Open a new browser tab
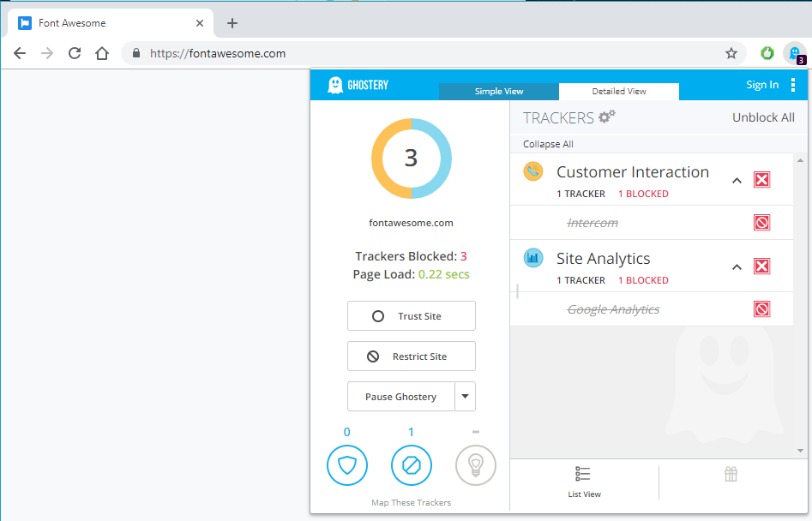 [x=232, y=23]
